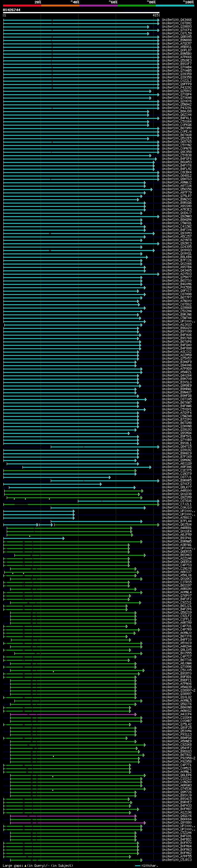Select the UniRef100_B9N888 label
Screen dimensions: 197x868
(177, 40)
